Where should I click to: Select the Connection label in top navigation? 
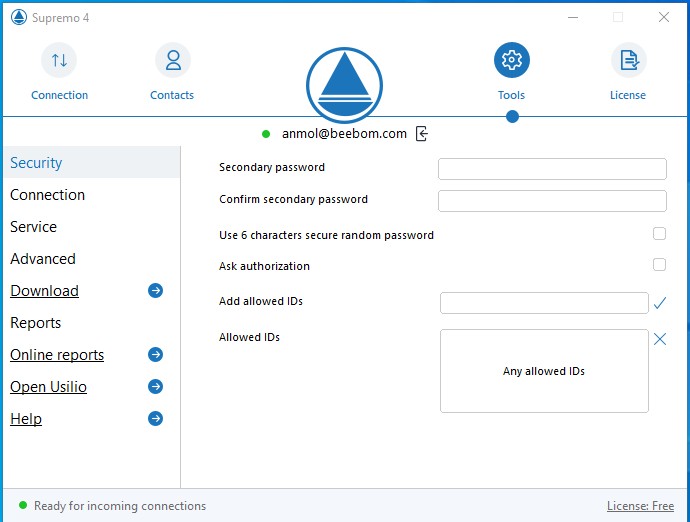point(59,95)
